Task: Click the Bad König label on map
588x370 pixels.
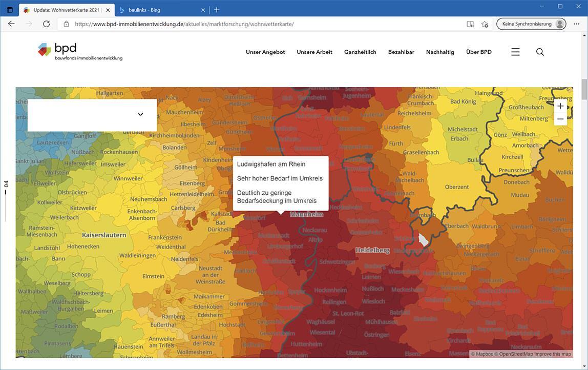Action: point(463,101)
